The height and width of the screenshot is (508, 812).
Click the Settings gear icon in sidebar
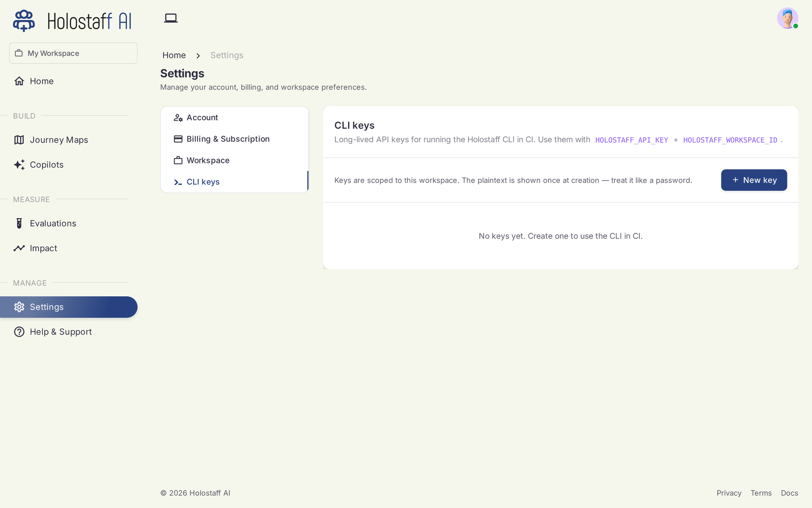(19, 307)
